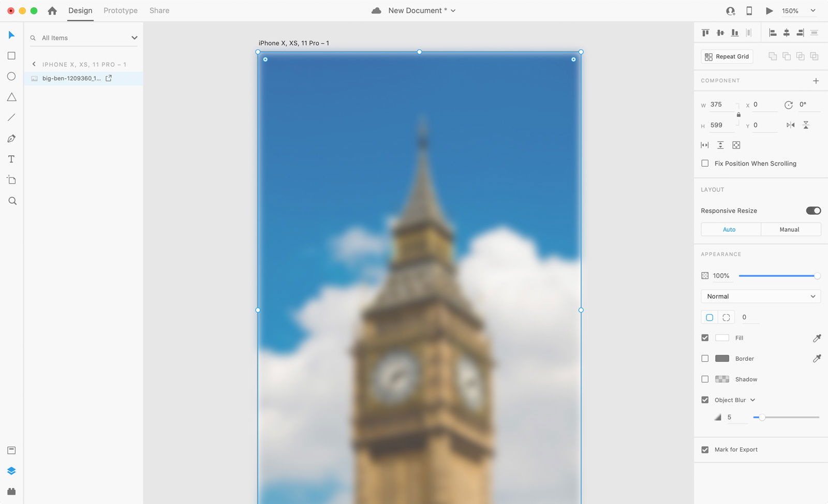
Task: Uncheck Mark for Export checkbox
Action: point(705,450)
